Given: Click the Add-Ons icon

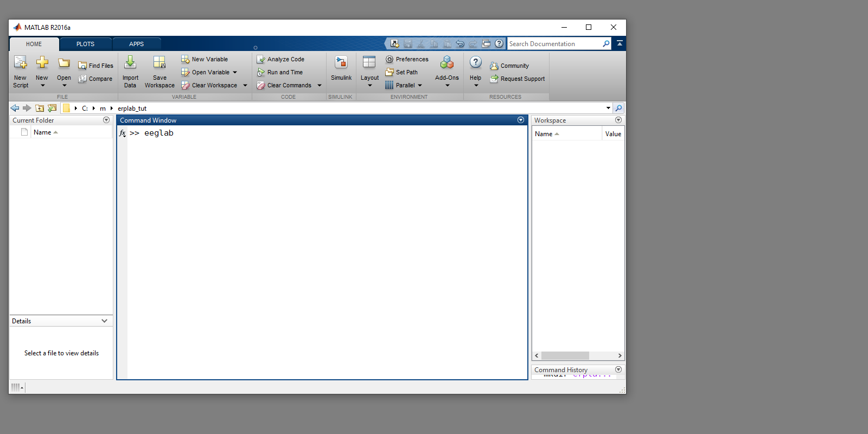Looking at the screenshot, I should 447,63.
